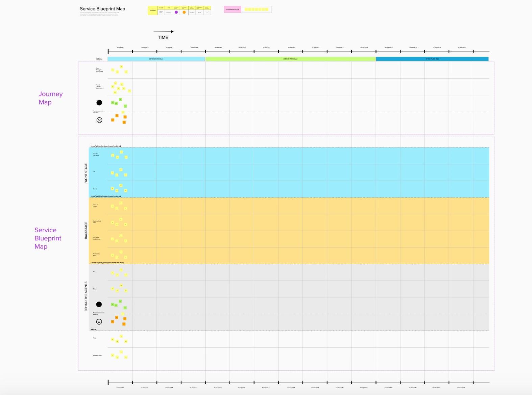
Task: Select the purple 'Service Blueprint Map' side label
Action: tap(48, 238)
